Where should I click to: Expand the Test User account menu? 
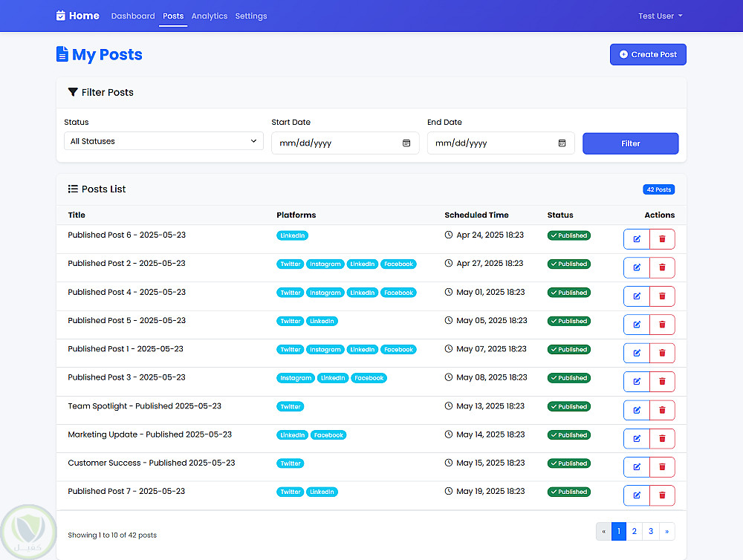click(x=660, y=16)
